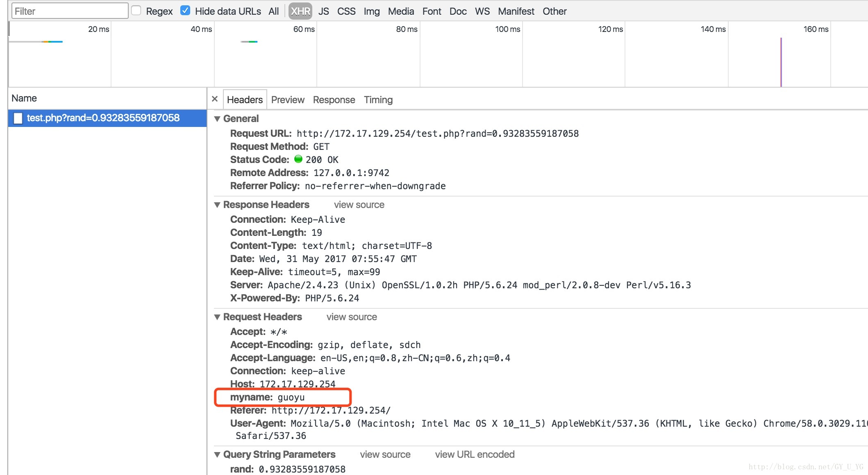Image resolution: width=868 pixels, height=475 pixels.
Task: Collapse the Response Headers section
Action: click(218, 205)
